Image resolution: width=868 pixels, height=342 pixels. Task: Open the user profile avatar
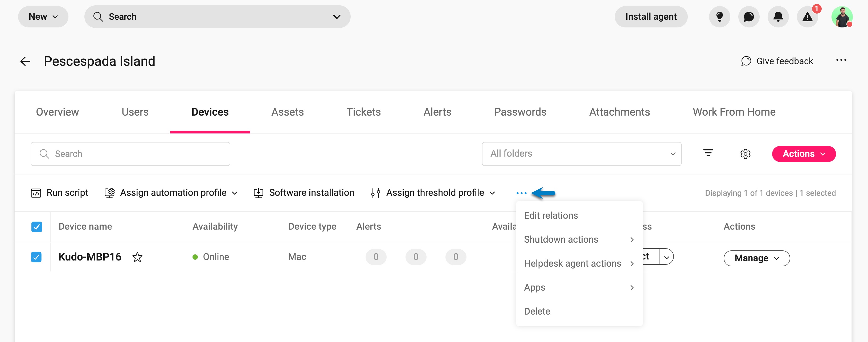click(842, 17)
